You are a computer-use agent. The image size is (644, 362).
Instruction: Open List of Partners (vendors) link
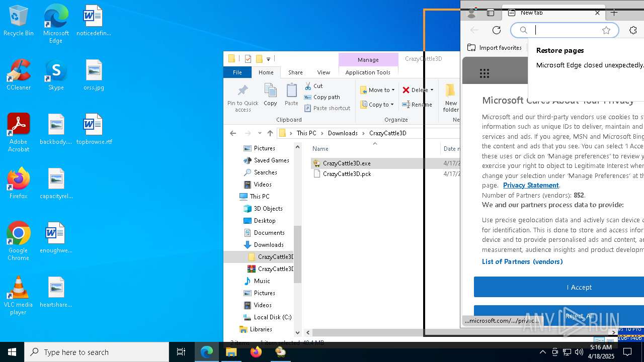click(522, 261)
